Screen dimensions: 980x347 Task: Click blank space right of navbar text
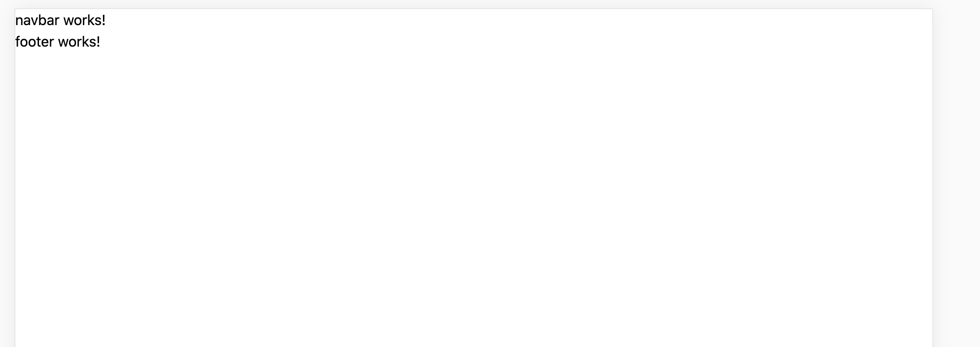(515, 20)
